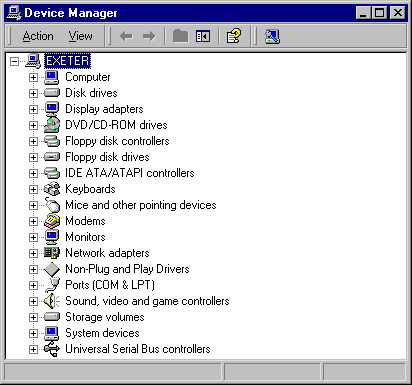The image size is (412, 385).
Task: Expand the Monitors category
Action: click(33, 237)
